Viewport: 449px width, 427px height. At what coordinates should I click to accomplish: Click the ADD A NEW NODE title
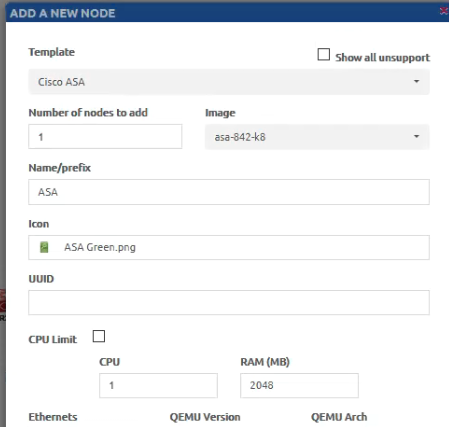(63, 13)
